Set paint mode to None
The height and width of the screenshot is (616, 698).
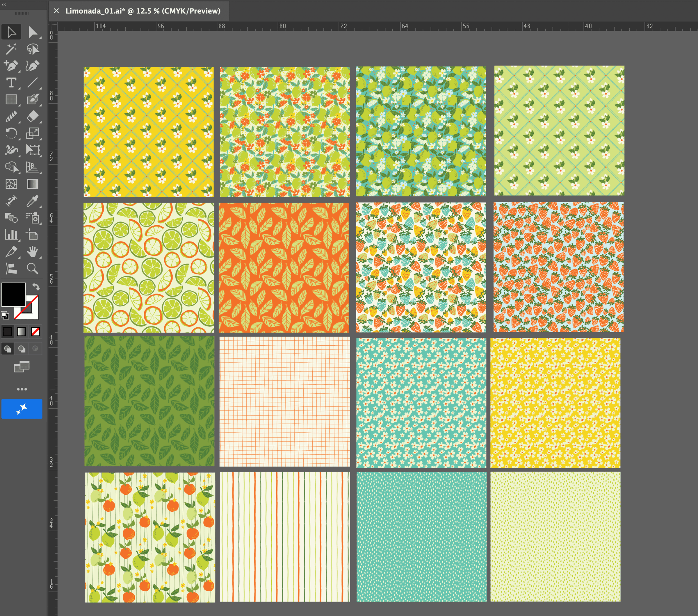pos(35,332)
